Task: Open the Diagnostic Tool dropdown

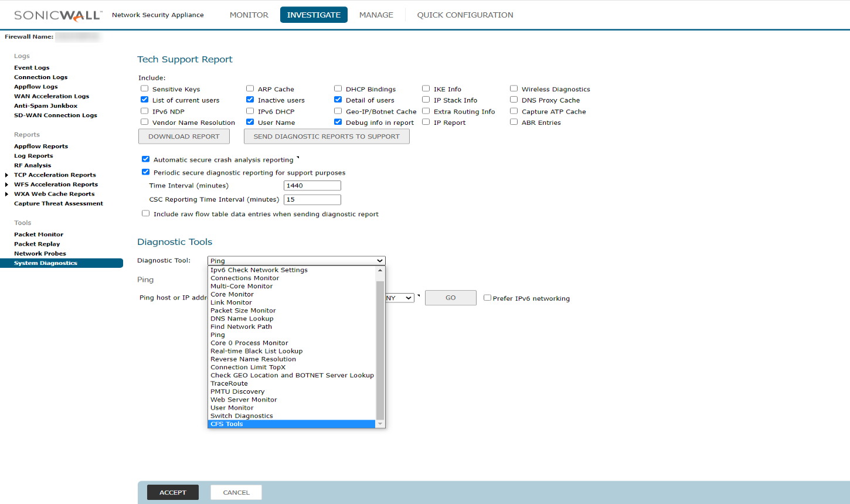Action: (296, 261)
